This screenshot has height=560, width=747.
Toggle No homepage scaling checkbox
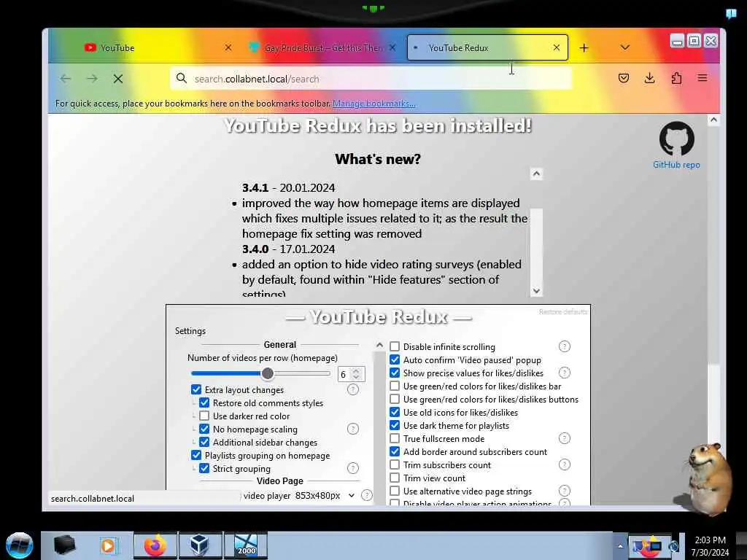click(204, 429)
